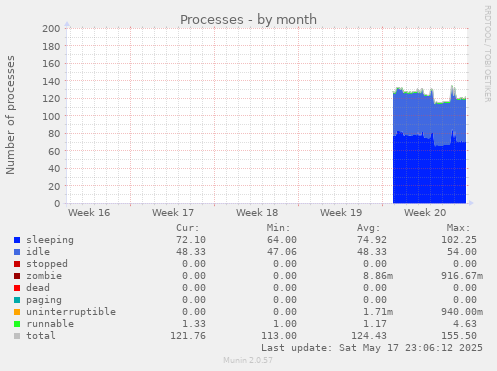Click the runnable maximum value 4.63
Screen dimensions: 497x371
point(465,324)
